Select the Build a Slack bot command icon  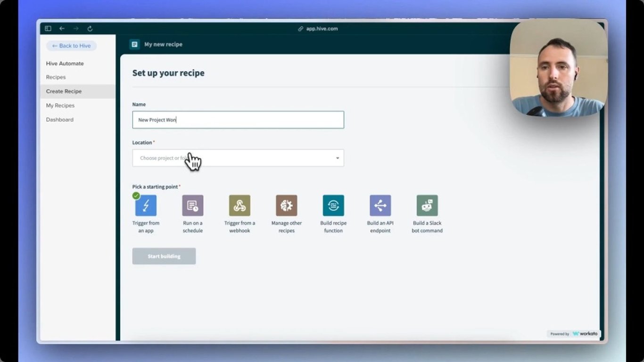coord(427,206)
